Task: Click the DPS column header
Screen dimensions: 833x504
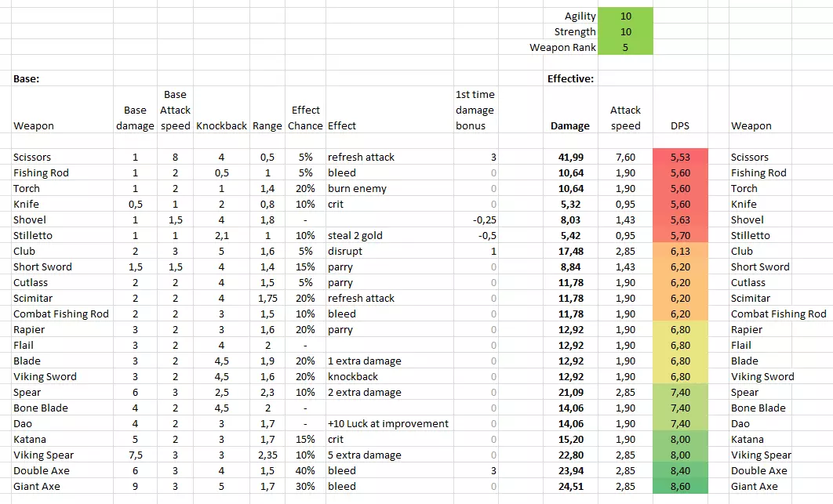Action: (x=679, y=125)
